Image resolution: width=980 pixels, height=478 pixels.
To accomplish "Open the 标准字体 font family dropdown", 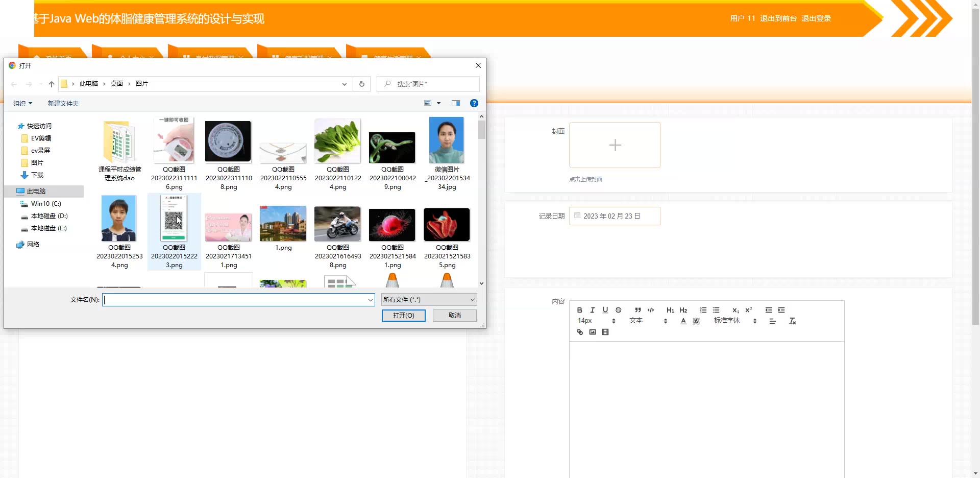I will tap(735, 321).
